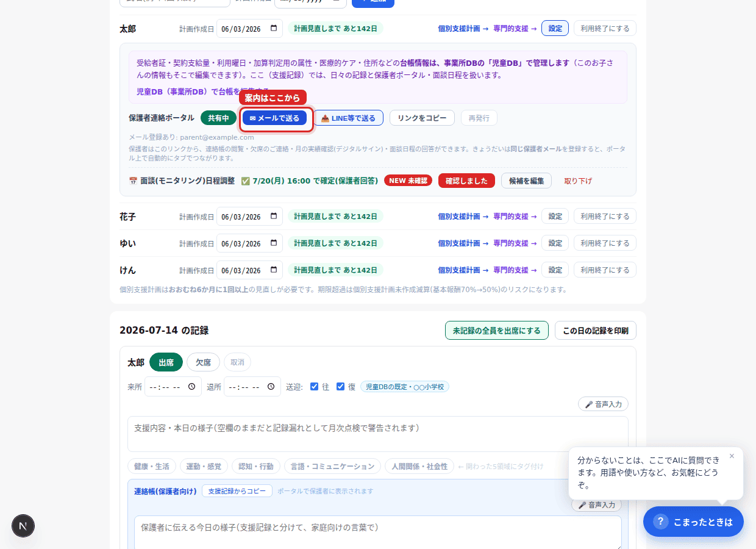Click the clock icon in 退所 time field
Viewport: 756px width, 549px height.
[x=271, y=387]
